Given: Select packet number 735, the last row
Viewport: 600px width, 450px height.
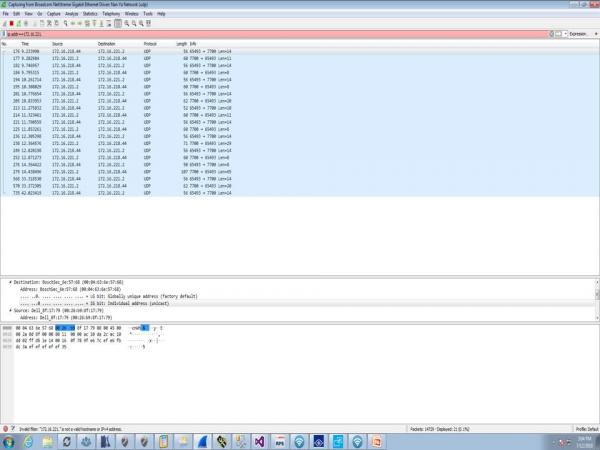Looking at the screenshot, I should pyautogui.click(x=300, y=193).
